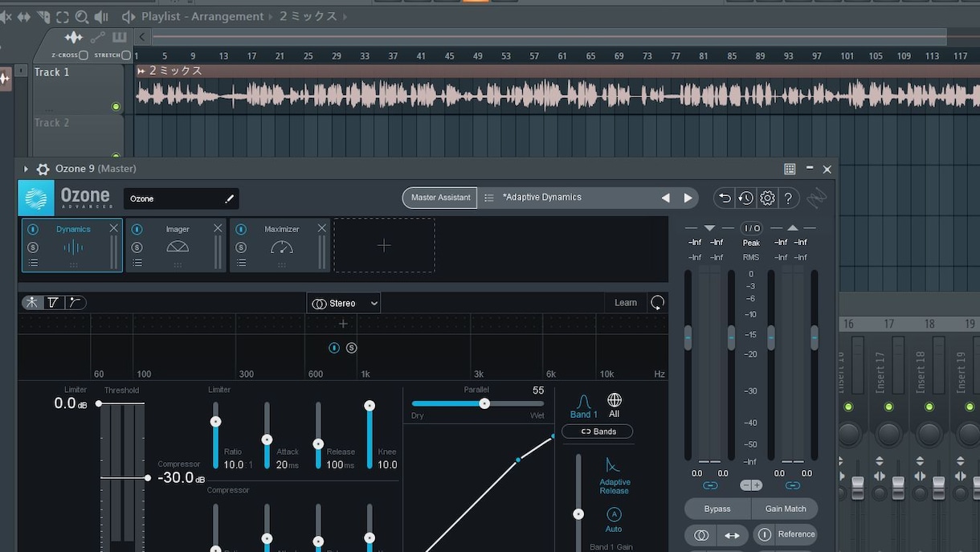The image size is (980, 552).
Task: Expand the Ozone 9 window menu arrow
Action: click(26, 169)
